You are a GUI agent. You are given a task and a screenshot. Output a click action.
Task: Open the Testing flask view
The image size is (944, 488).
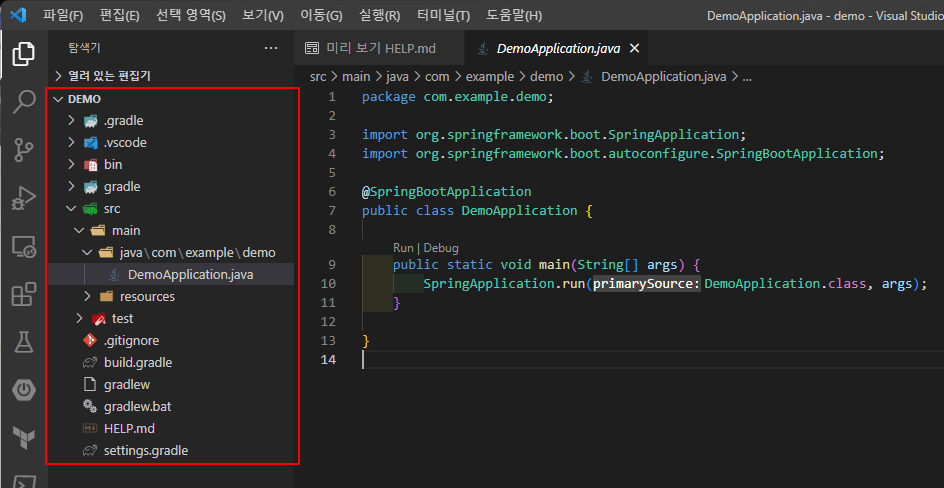click(x=23, y=342)
